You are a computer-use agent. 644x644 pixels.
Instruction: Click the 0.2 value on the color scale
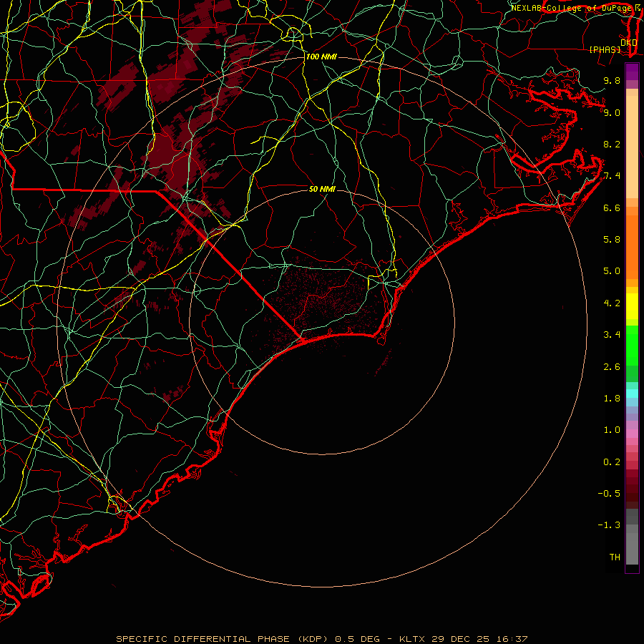612,462
